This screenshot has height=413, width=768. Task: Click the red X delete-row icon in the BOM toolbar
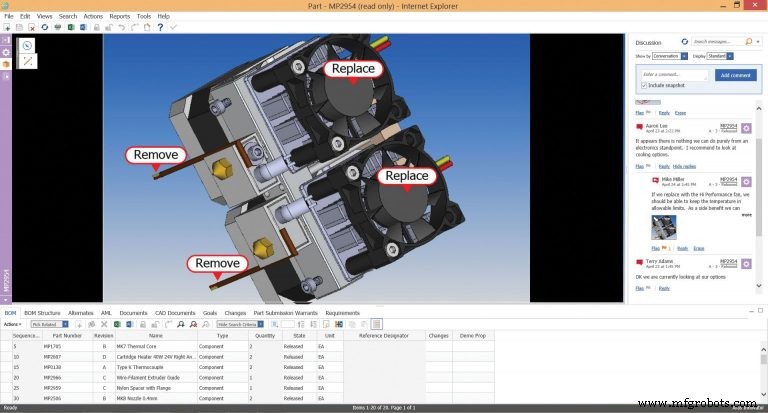click(x=104, y=324)
